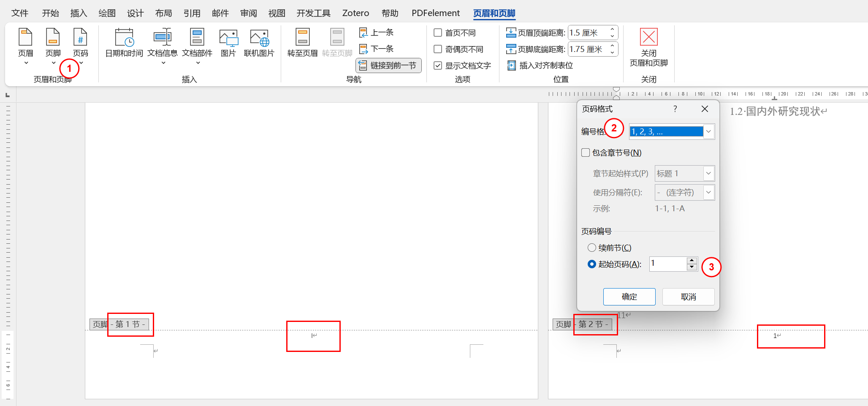Click the 页眉顶端距离 header distance icon
Screen dimensions: 868x406
pos(511,33)
